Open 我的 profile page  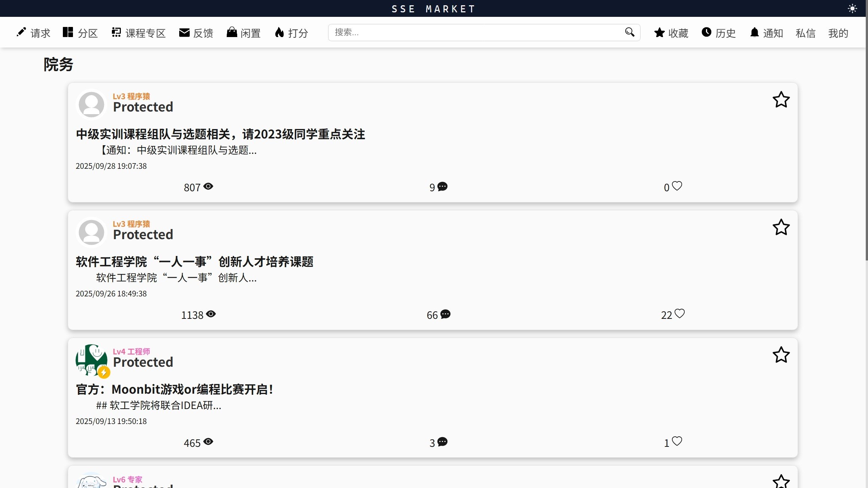point(838,33)
